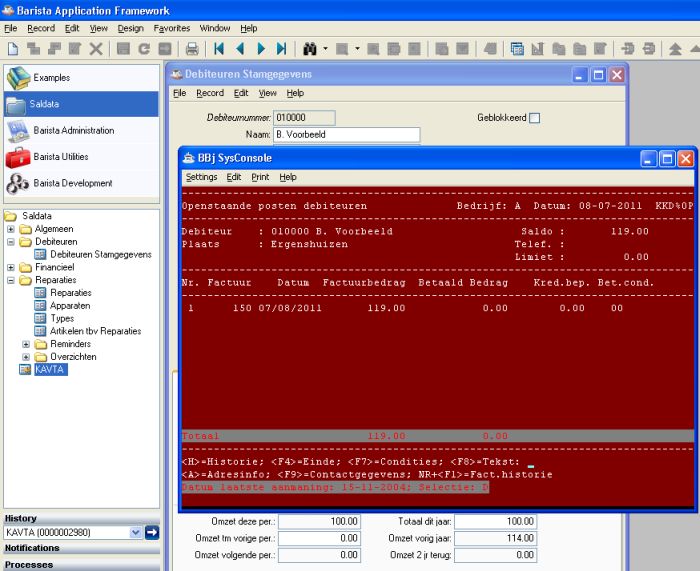This screenshot has height=571, width=700.
Task: Go to first record arrow icon
Action: pos(219,48)
